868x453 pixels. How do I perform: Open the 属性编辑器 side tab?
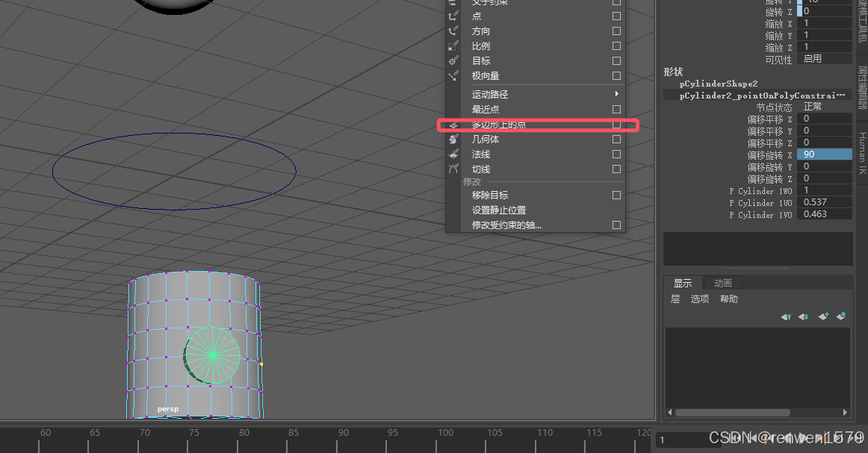(863, 87)
